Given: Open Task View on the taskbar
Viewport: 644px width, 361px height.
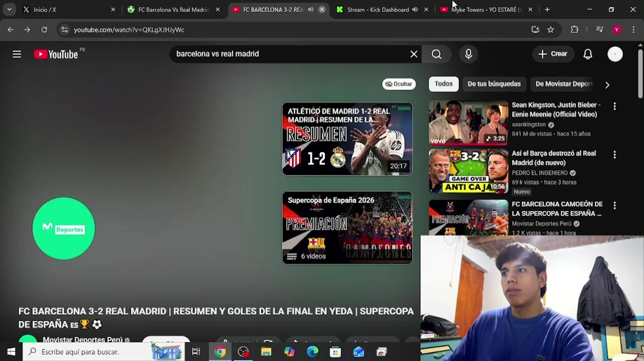Looking at the screenshot, I should (x=196, y=352).
